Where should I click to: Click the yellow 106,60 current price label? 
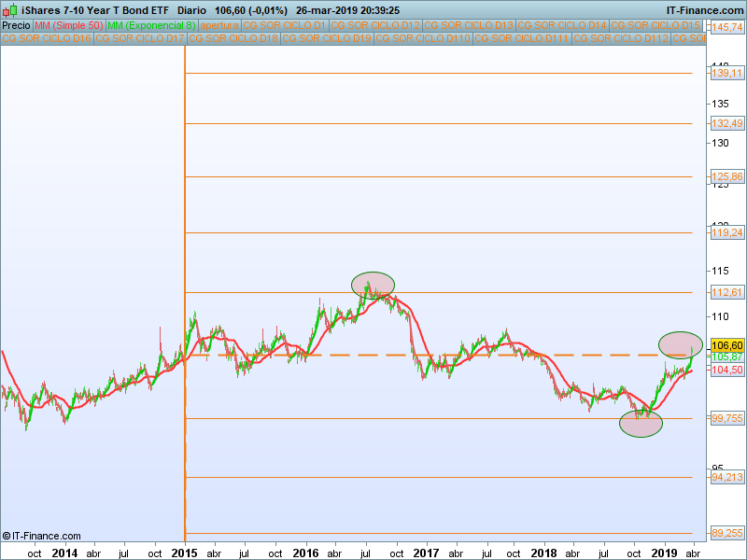727,344
